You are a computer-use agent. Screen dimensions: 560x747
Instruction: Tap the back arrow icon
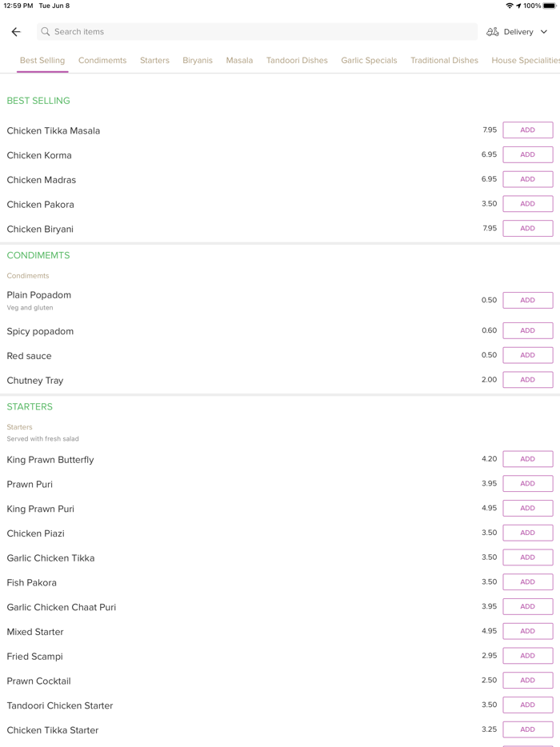pyautogui.click(x=16, y=32)
